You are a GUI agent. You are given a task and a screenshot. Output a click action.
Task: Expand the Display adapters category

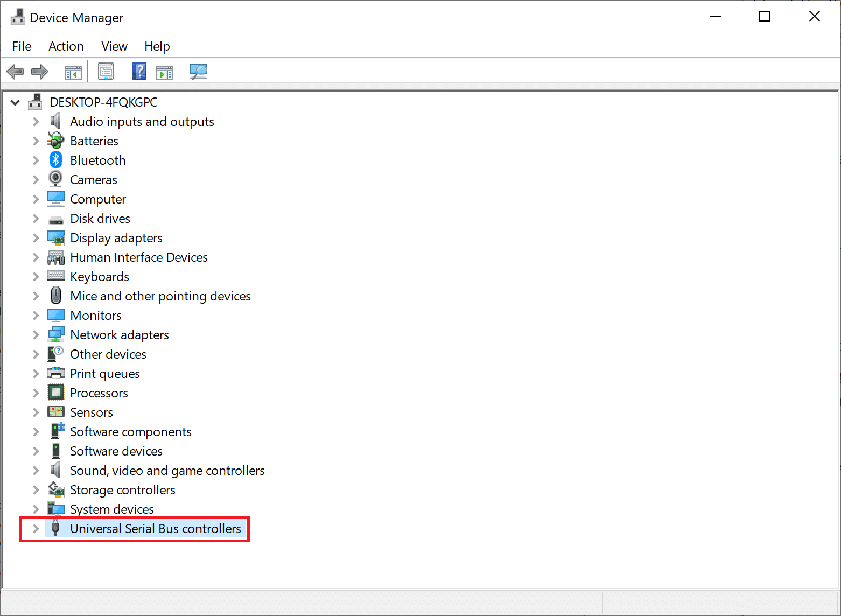(x=36, y=238)
